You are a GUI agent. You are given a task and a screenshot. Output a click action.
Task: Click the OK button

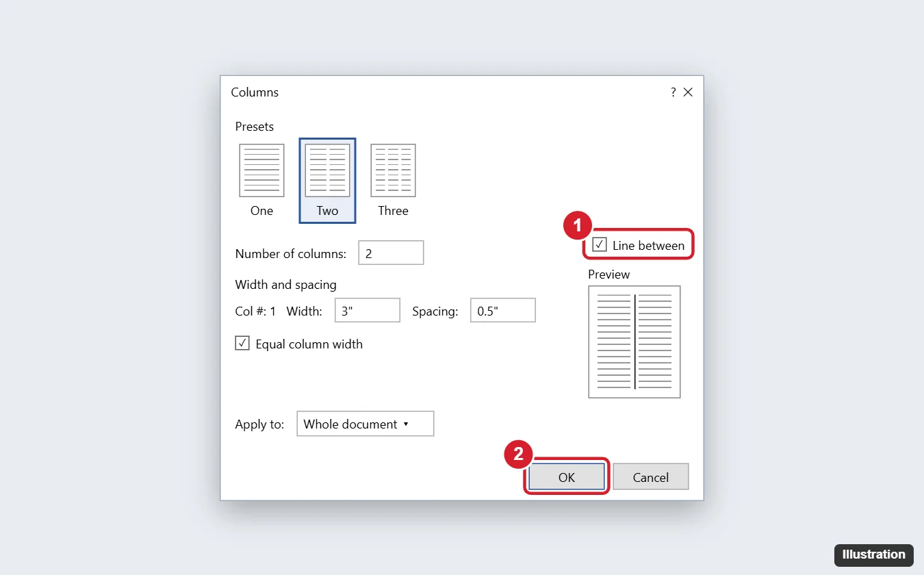[x=567, y=477]
